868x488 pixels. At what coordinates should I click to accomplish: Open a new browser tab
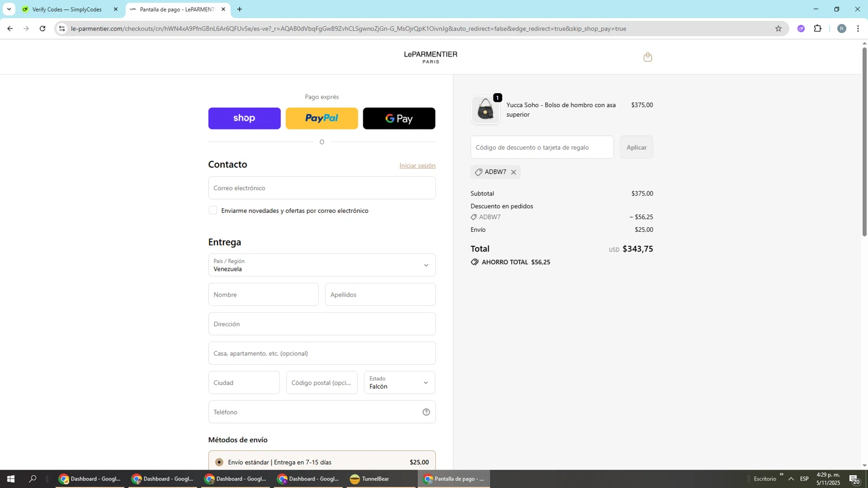(240, 9)
